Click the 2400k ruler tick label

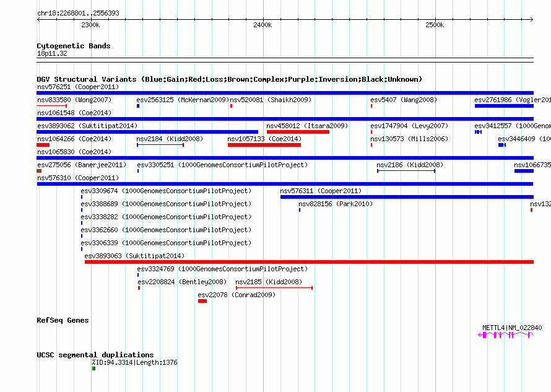click(x=262, y=25)
